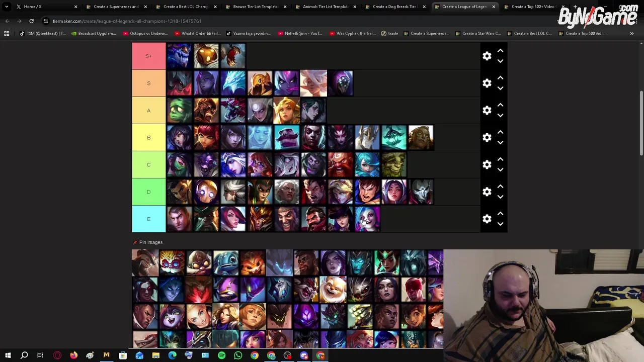644x362 pixels.
Task: Open File Explorer from taskbar
Action: tap(155, 355)
